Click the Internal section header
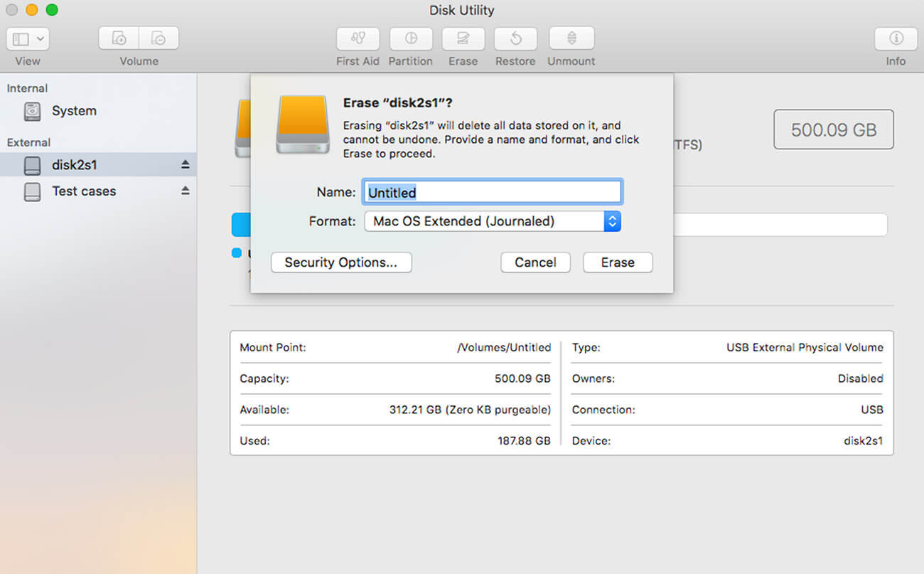The height and width of the screenshot is (574, 924). pyautogui.click(x=27, y=88)
